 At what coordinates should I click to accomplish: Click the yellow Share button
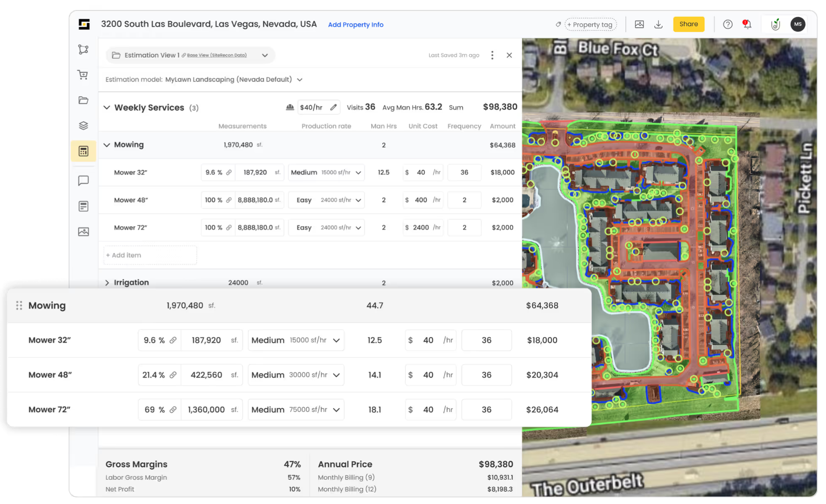688,24
